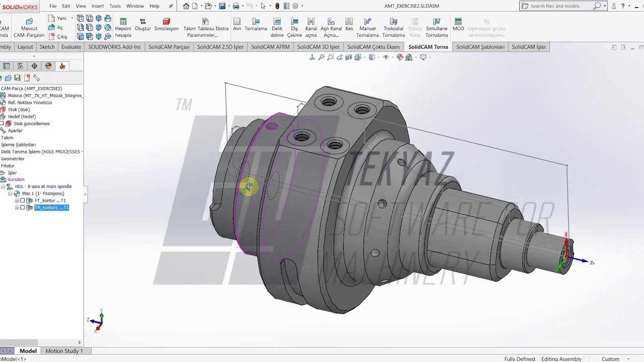This screenshot has width=644, height=362.
Task: Click the Çıkış exit button
Action: point(58,37)
